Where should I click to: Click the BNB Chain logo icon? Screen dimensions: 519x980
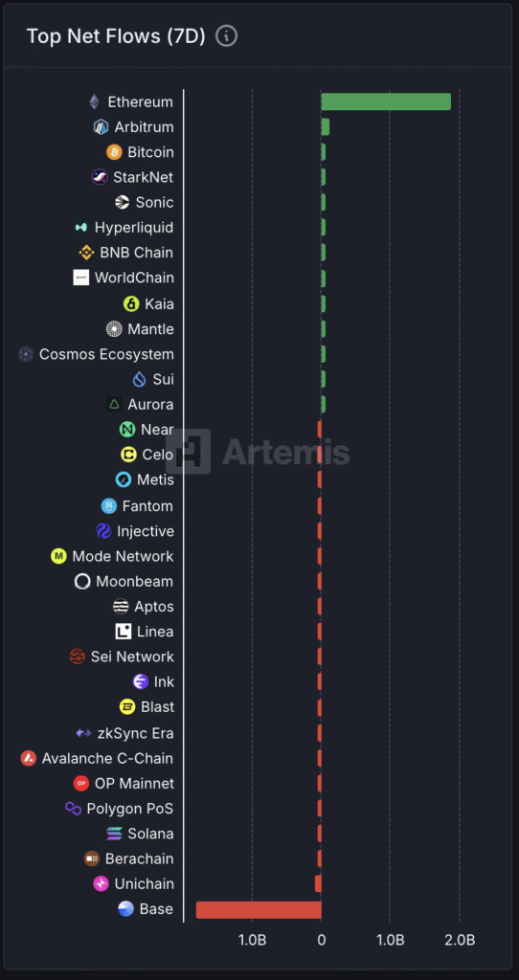click(86, 253)
